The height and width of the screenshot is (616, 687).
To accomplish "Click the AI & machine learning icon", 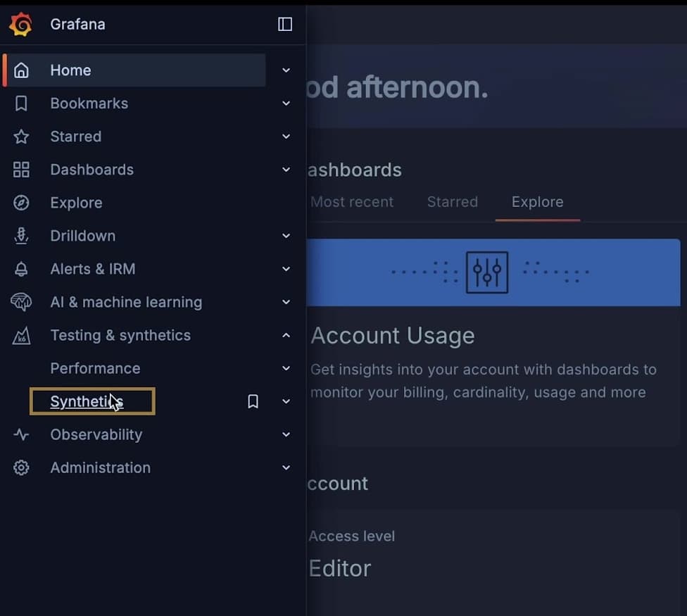I will (21, 302).
